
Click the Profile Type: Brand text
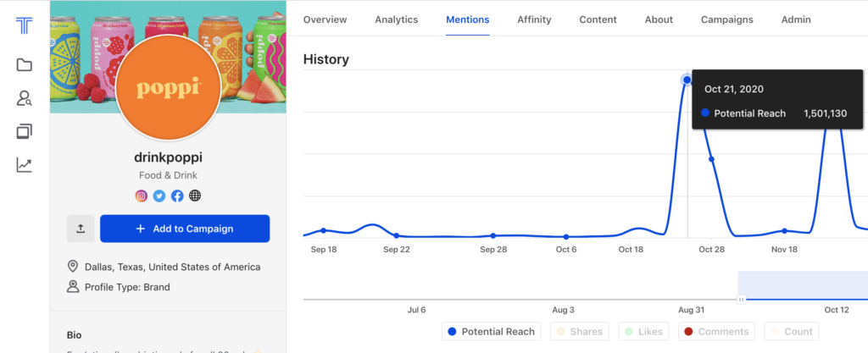click(127, 287)
